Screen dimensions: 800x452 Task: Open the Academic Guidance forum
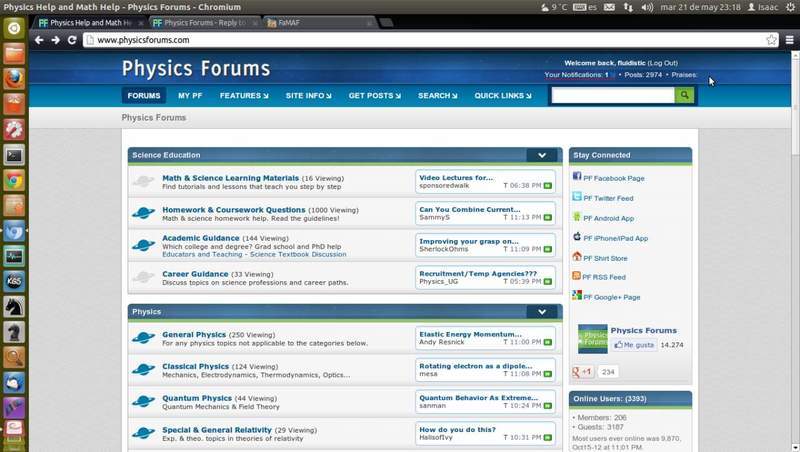click(201, 238)
